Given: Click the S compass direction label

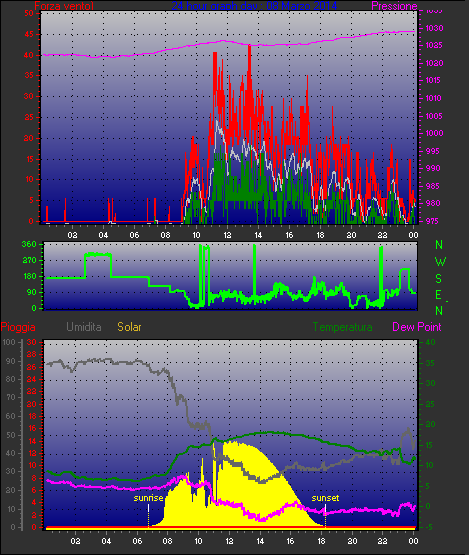Looking at the screenshot, I should click(x=439, y=279).
